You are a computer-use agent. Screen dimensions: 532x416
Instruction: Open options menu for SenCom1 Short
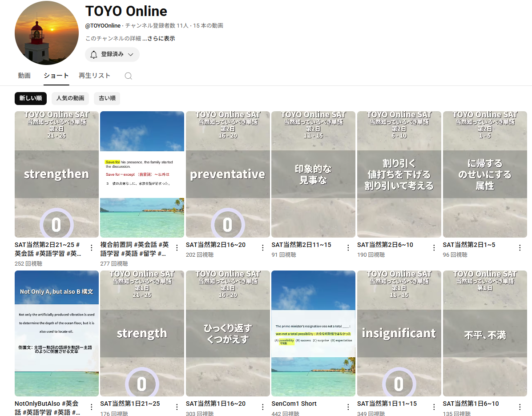coord(348,407)
